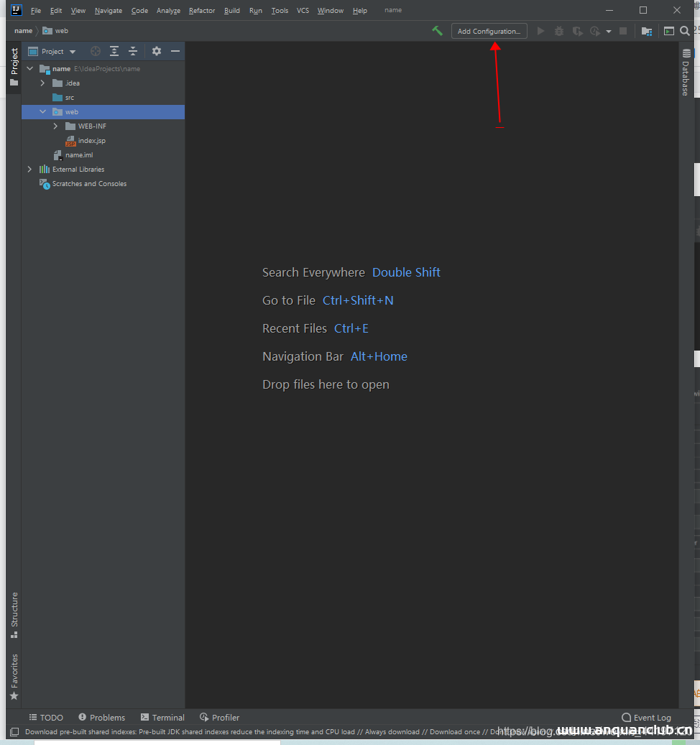The width and height of the screenshot is (700, 745).
Task: Click the Search Everywhere magnifier icon
Action: [685, 31]
